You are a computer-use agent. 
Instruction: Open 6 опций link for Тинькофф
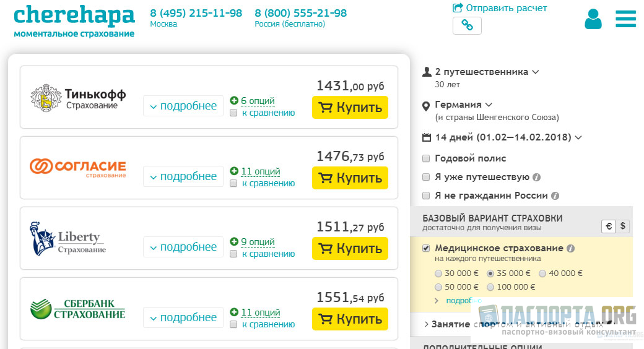click(x=258, y=101)
